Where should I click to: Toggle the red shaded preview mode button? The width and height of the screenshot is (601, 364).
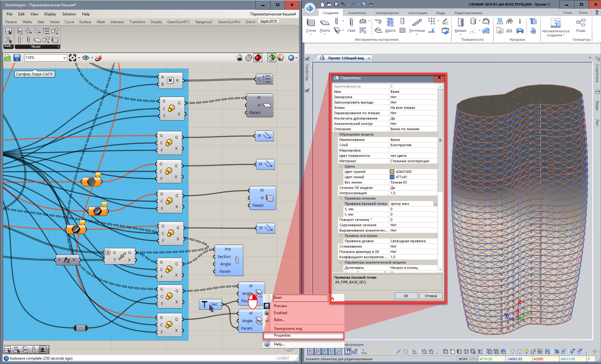[x=258, y=58]
